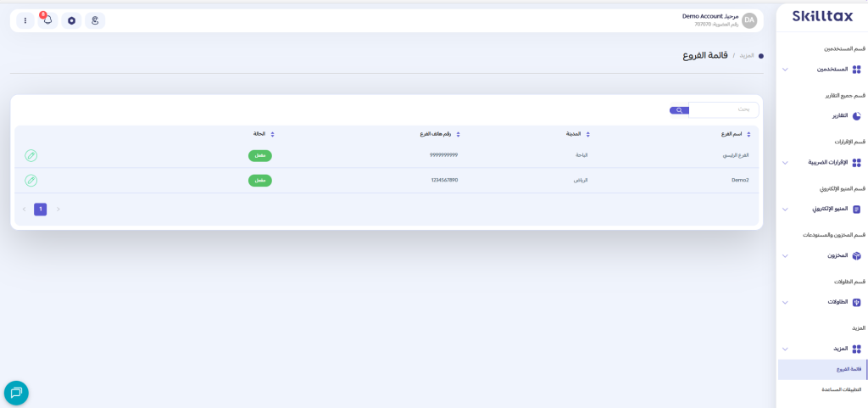Click the DA profile avatar
Image resolution: width=868 pixels, height=408 pixels.
(749, 20)
